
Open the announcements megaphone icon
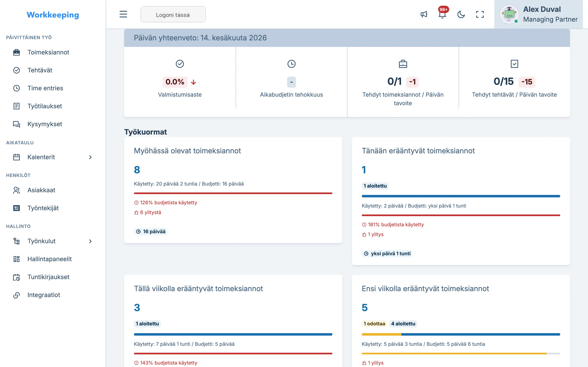(424, 14)
